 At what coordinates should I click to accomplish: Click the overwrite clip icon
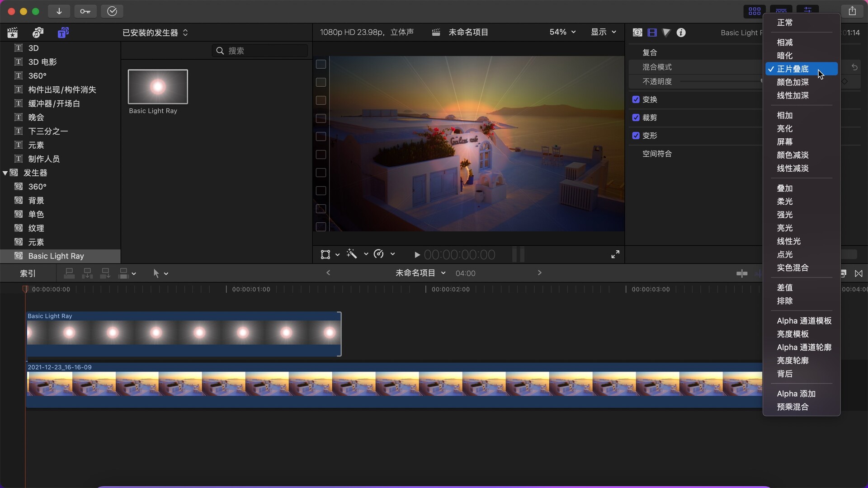point(123,273)
